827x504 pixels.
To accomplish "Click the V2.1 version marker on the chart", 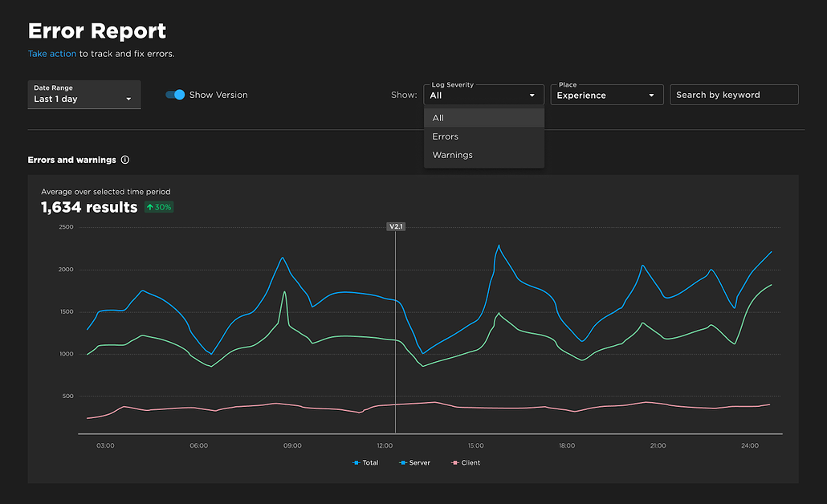I will pos(395,226).
